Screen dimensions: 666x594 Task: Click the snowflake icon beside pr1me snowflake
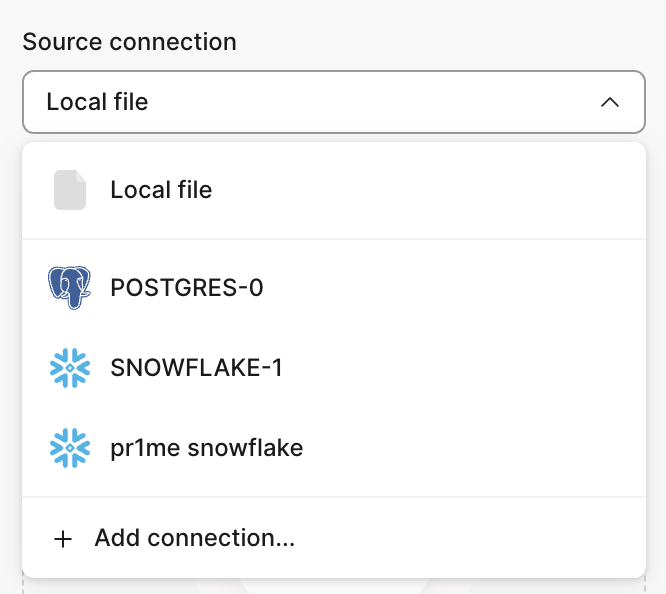pos(69,448)
